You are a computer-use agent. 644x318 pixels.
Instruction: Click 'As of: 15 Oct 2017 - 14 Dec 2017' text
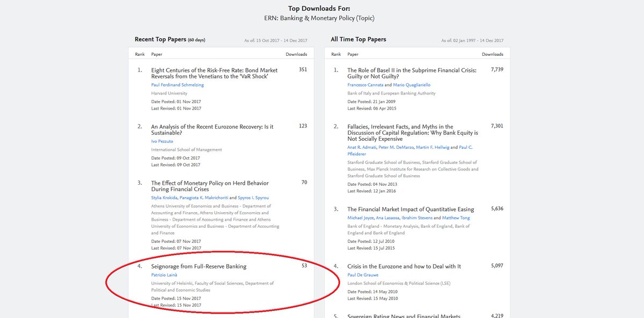tap(277, 41)
